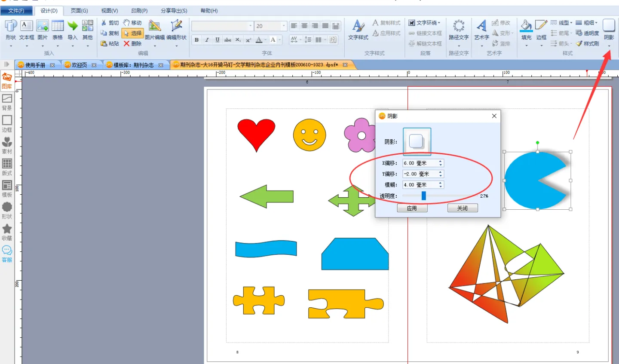
Task: Click the X偏移 offset value field
Action: tap(420, 163)
